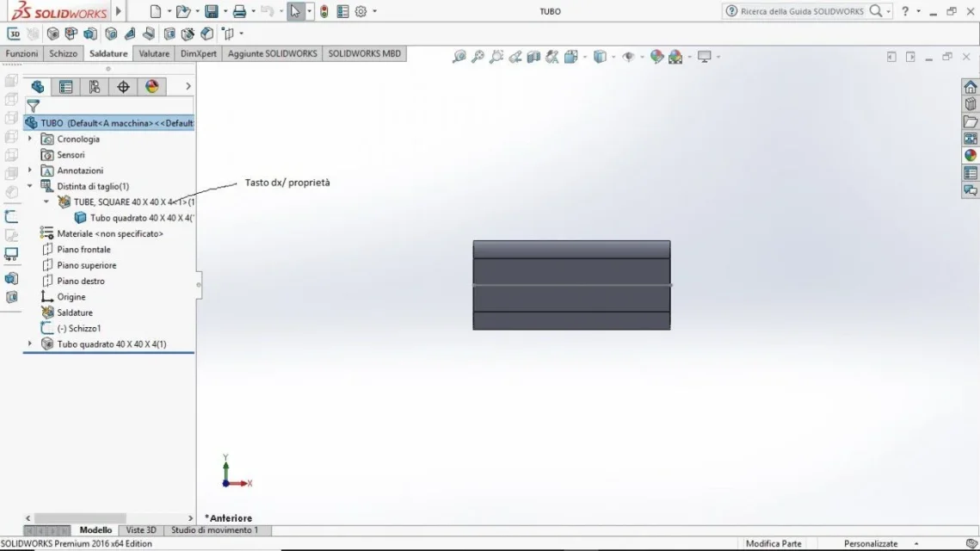Select the TUBO root item in tree
This screenshot has width=980, height=551.
[108, 123]
